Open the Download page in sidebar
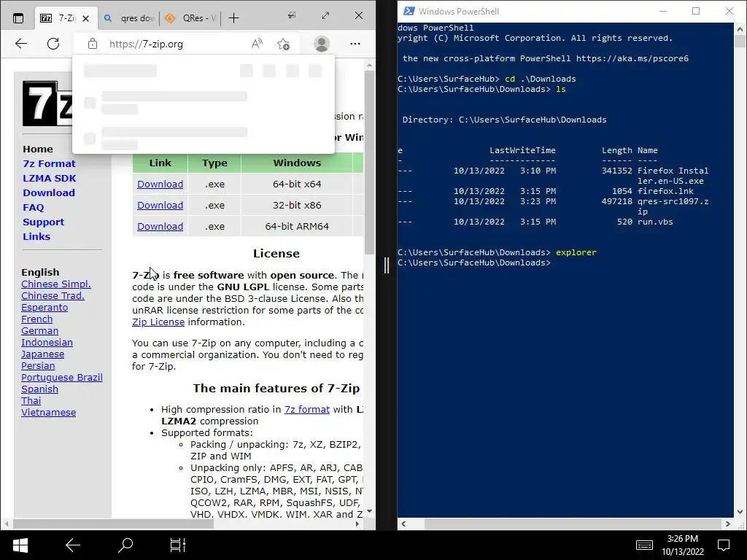Screen dimensions: 747x560 click(x=49, y=192)
